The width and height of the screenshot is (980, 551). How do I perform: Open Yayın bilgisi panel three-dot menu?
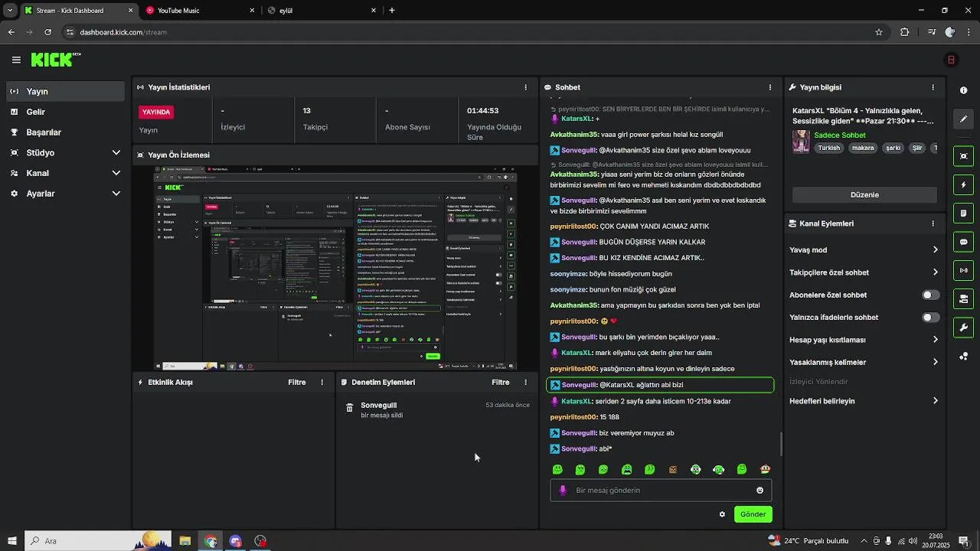(933, 87)
